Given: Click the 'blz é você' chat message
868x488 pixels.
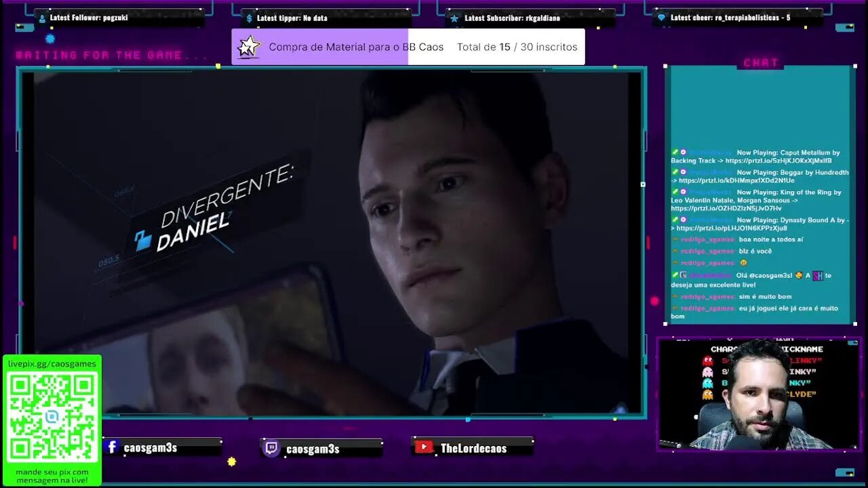Looking at the screenshot, I should tap(755, 251).
